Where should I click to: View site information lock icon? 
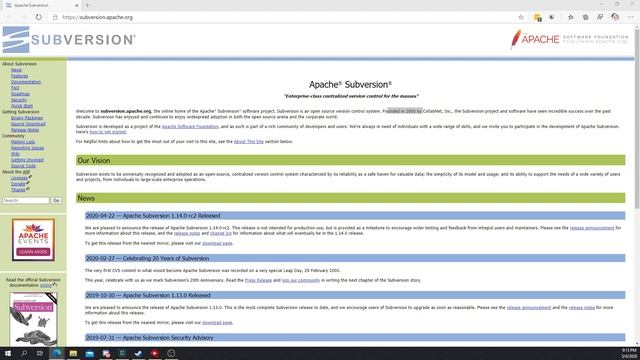coord(55,17)
